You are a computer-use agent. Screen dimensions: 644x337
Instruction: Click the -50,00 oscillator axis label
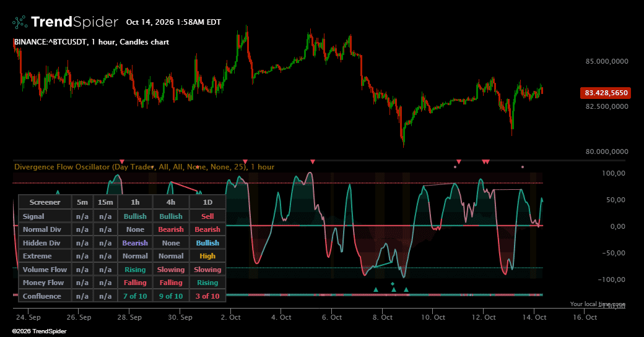[614, 253]
